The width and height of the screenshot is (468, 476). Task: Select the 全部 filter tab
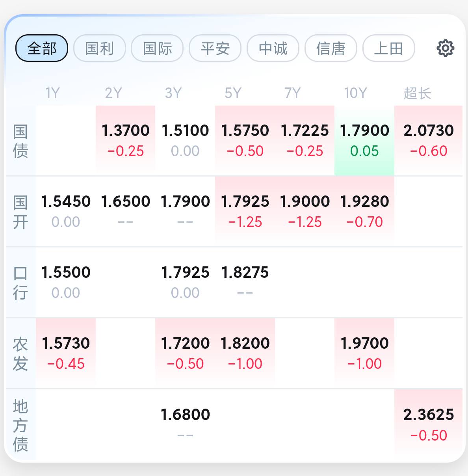tap(42, 48)
